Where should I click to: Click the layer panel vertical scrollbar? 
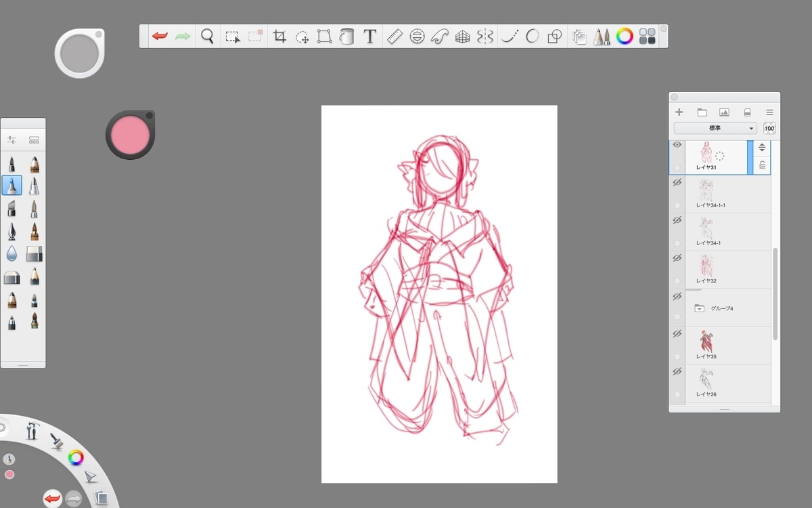click(775, 294)
